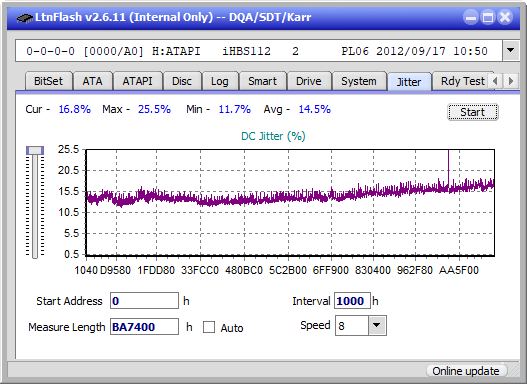527x384 pixels.
Task: Click the Online update button
Action: pos(466,371)
